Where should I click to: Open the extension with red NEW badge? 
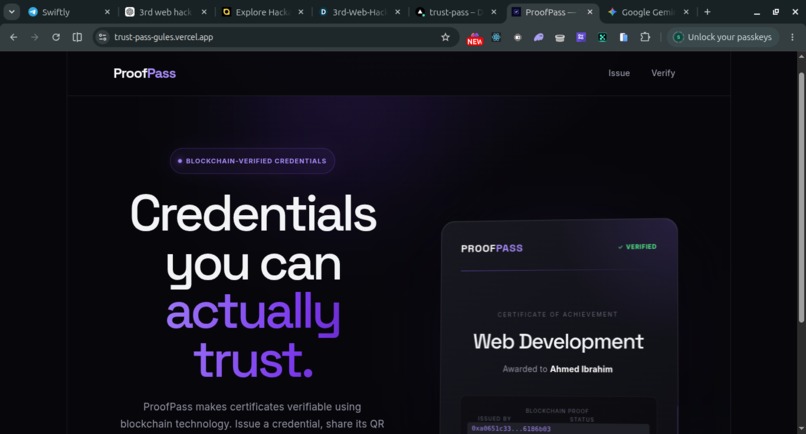pos(474,38)
